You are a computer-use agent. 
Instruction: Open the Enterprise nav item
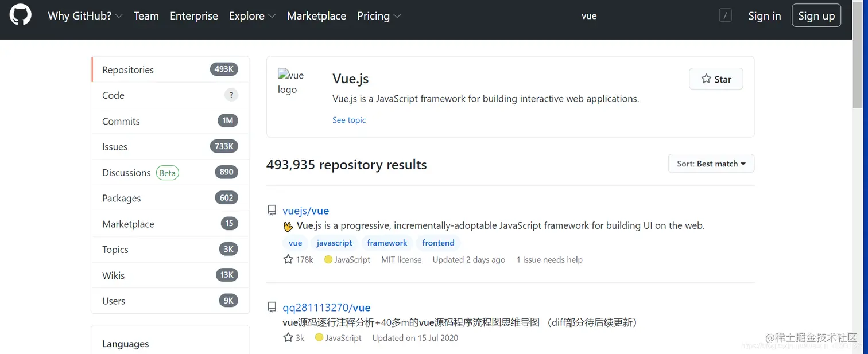[194, 16]
